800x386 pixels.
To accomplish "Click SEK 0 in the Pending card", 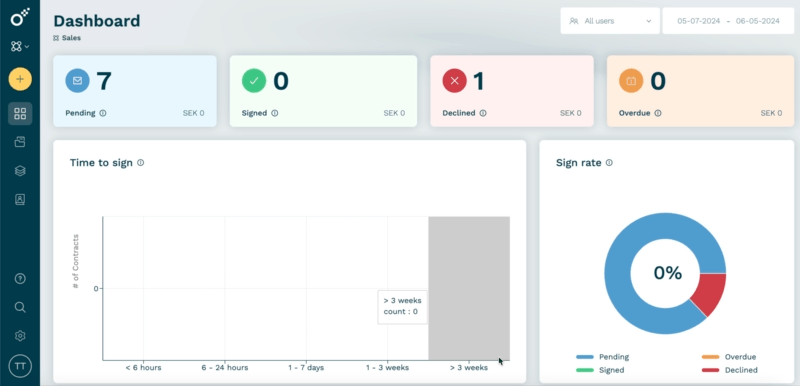I will coord(193,113).
